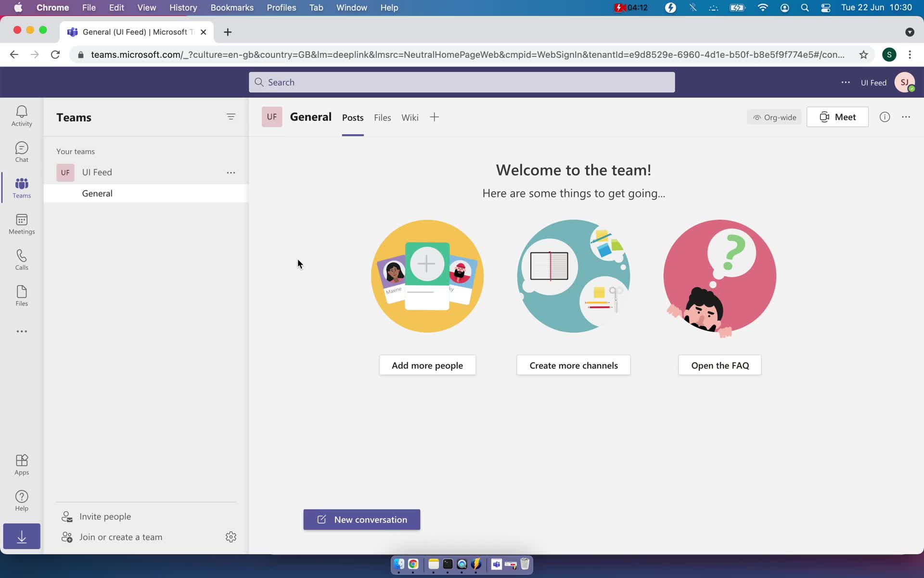
Task: Click the Org-wide label
Action: tap(774, 117)
